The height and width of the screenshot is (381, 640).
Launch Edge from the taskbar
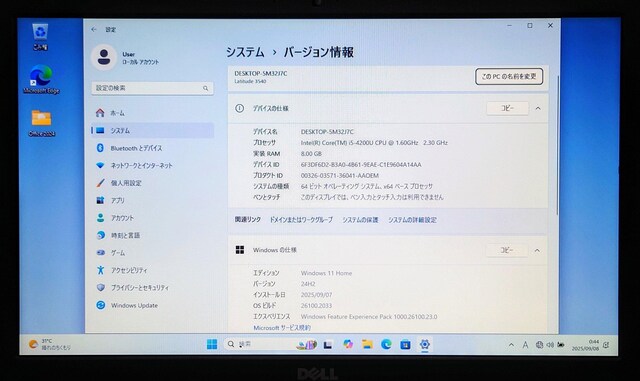pos(386,344)
